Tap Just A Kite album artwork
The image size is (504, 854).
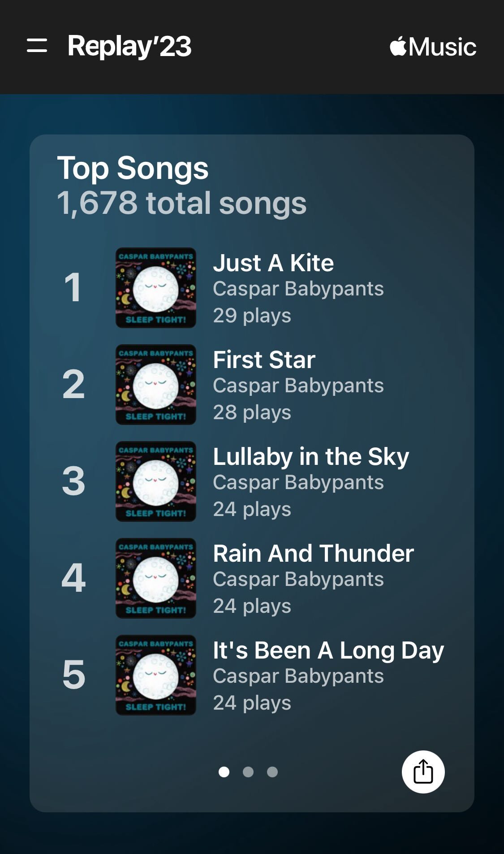coord(156,288)
